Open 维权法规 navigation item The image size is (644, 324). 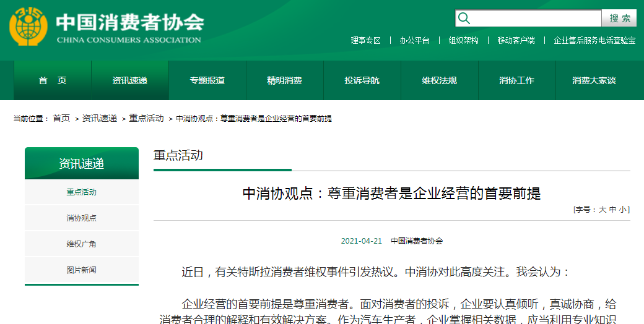click(440, 80)
